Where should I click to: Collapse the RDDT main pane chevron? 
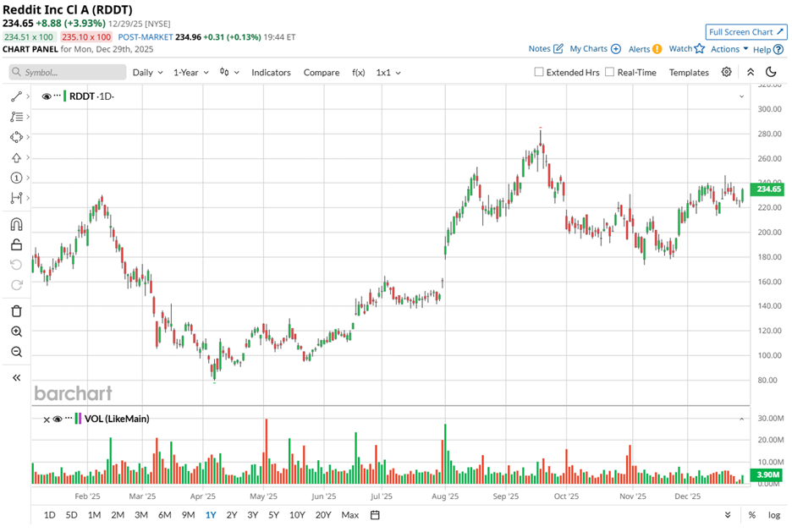pyautogui.click(x=741, y=96)
